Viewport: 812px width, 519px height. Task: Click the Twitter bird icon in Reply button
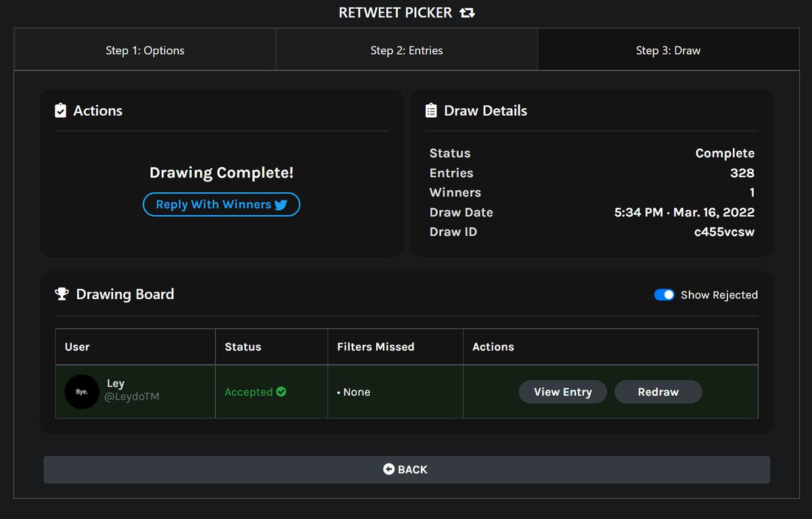(281, 205)
